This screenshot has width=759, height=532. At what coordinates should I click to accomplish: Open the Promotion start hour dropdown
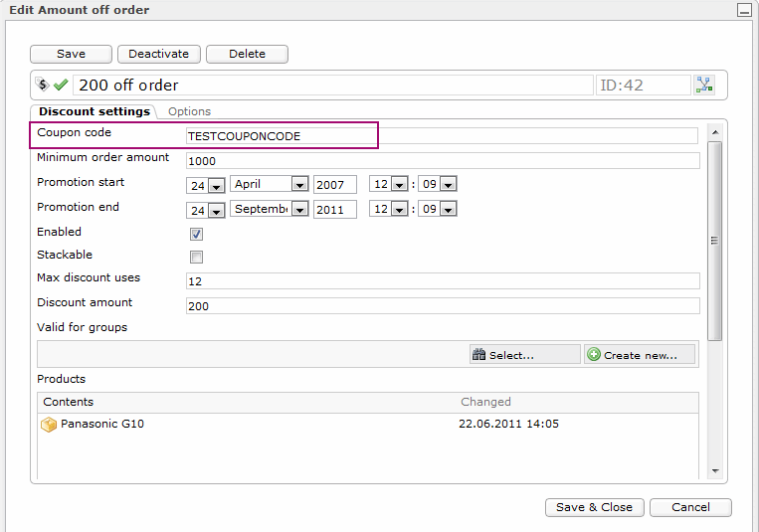[399, 185]
